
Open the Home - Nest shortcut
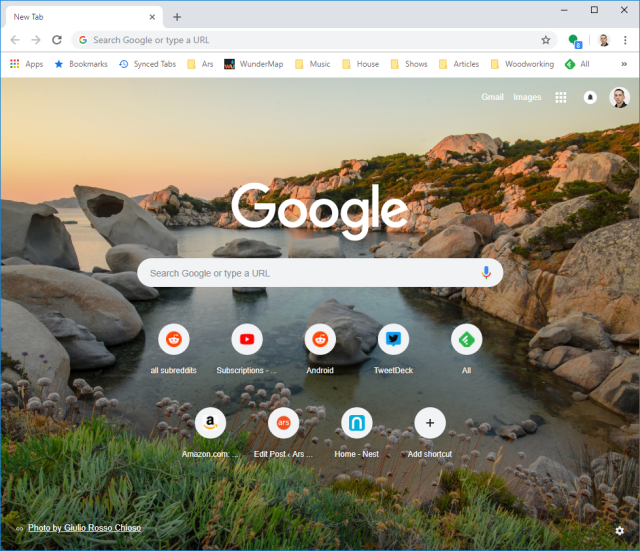(357, 423)
